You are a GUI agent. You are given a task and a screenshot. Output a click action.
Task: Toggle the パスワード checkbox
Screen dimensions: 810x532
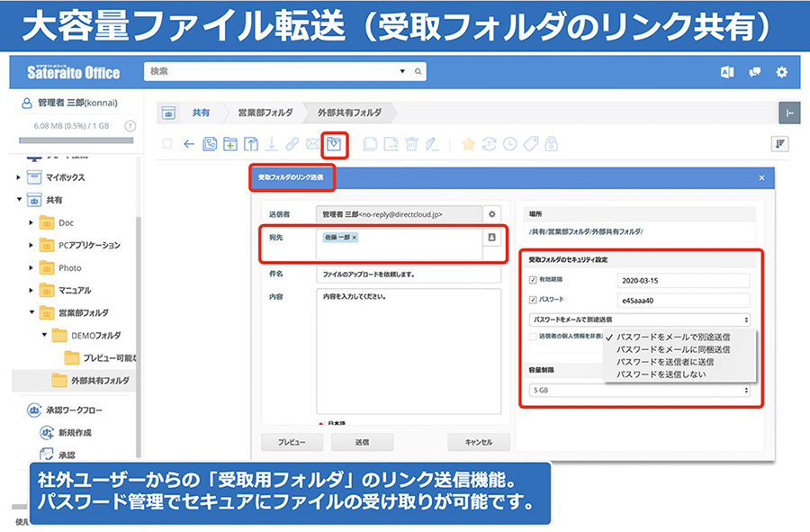[x=534, y=299]
